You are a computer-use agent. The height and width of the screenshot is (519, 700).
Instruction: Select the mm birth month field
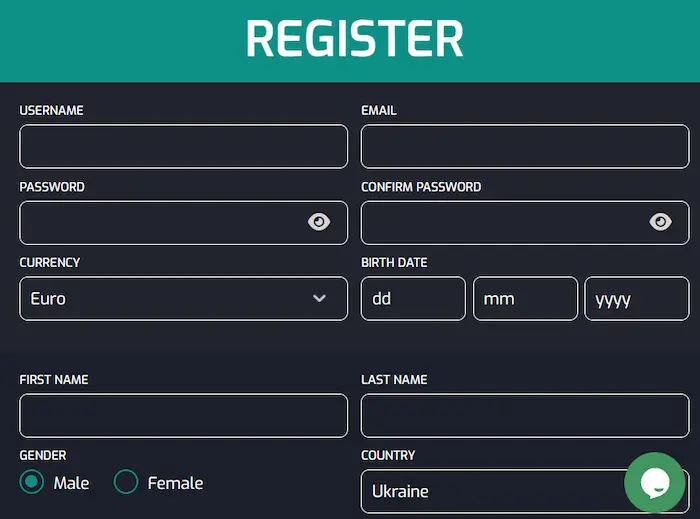tap(525, 299)
